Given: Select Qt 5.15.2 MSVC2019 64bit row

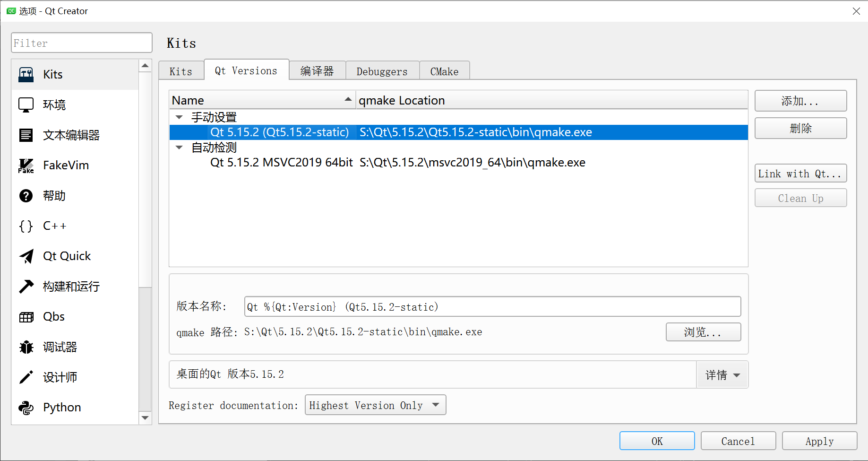Looking at the screenshot, I should (x=458, y=163).
